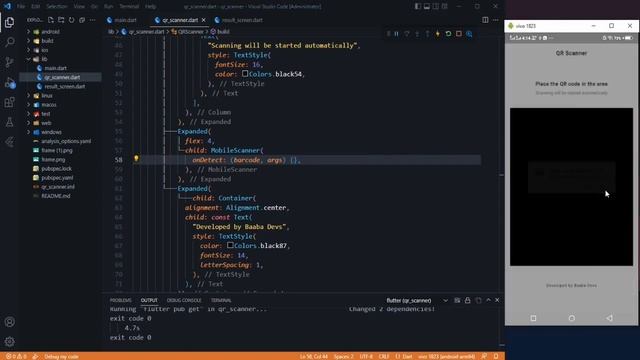The width and height of the screenshot is (640, 360).
Task: Open the Explorer view in the activity bar
Action: coord(9,22)
